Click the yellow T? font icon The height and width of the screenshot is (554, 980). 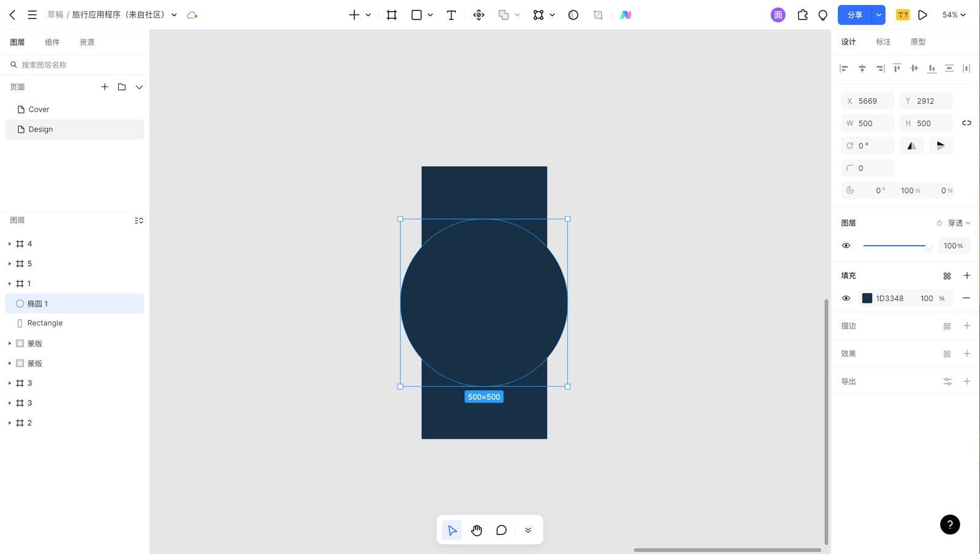(x=903, y=15)
